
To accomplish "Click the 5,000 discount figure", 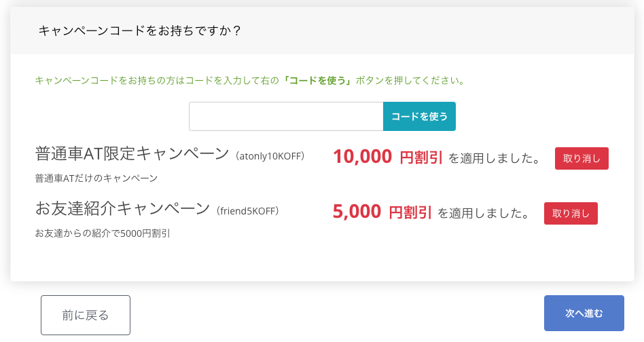I will point(357,212).
